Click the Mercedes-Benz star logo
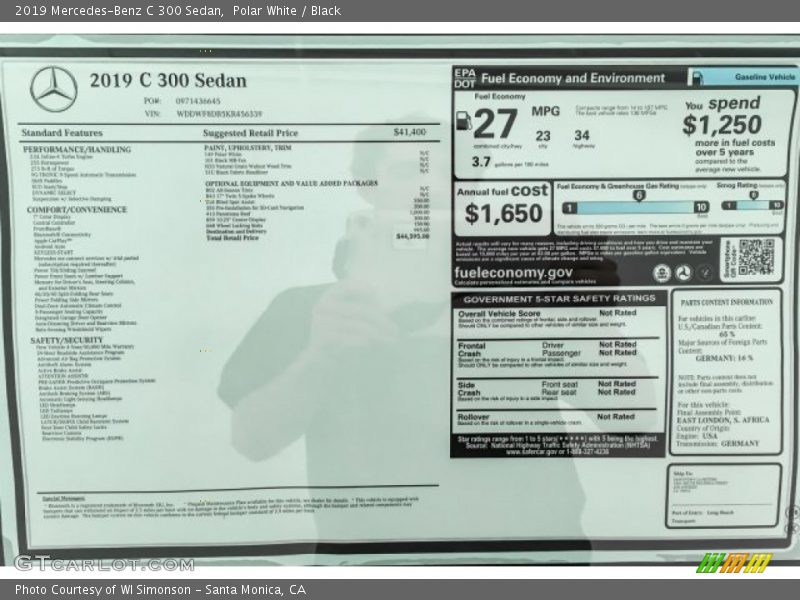800x600 pixels. pyautogui.click(x=54, y=89)
